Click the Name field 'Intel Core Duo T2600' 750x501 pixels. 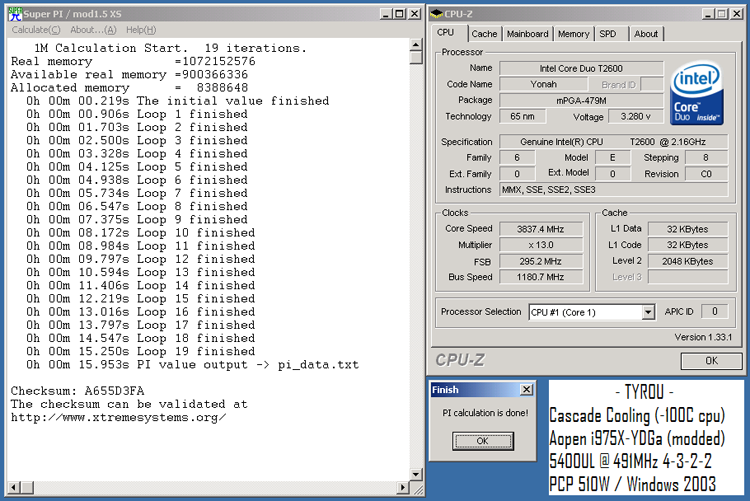coord(581,68)
